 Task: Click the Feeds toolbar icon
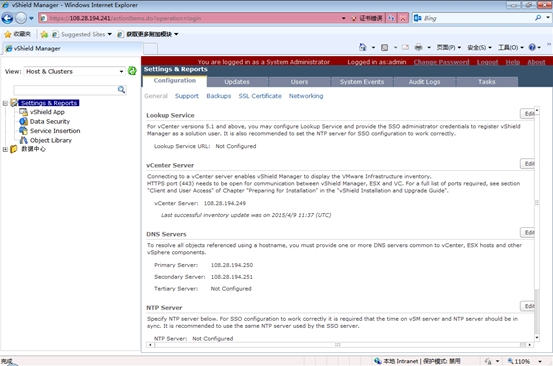(385, 47)
